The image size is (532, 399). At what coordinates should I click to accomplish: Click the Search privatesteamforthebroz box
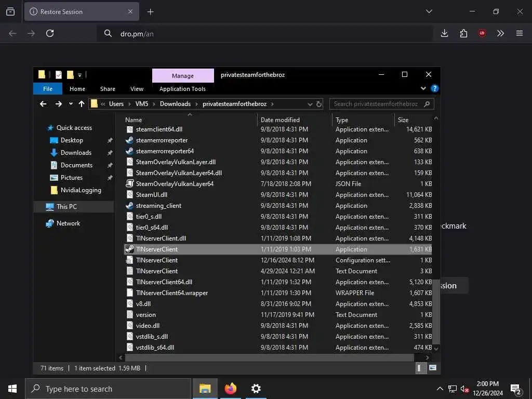point(381,104)
